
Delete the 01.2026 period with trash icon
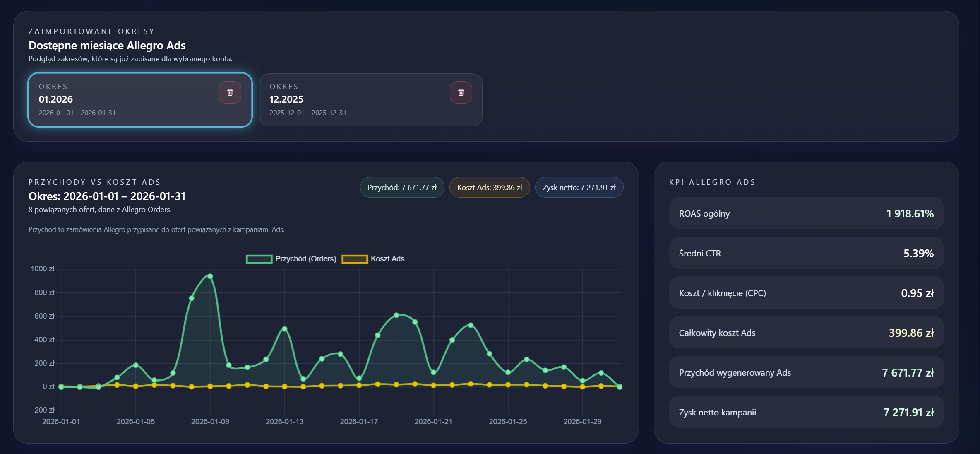coord(230,92)
